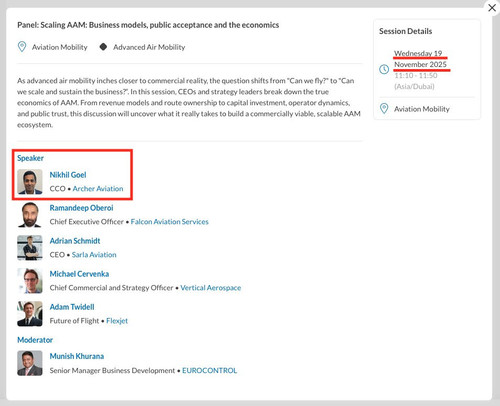Open Munish Khurana moderator name link
Image resolution: width=500 pixels, height=406 pixels.
[x=77, y=356]
